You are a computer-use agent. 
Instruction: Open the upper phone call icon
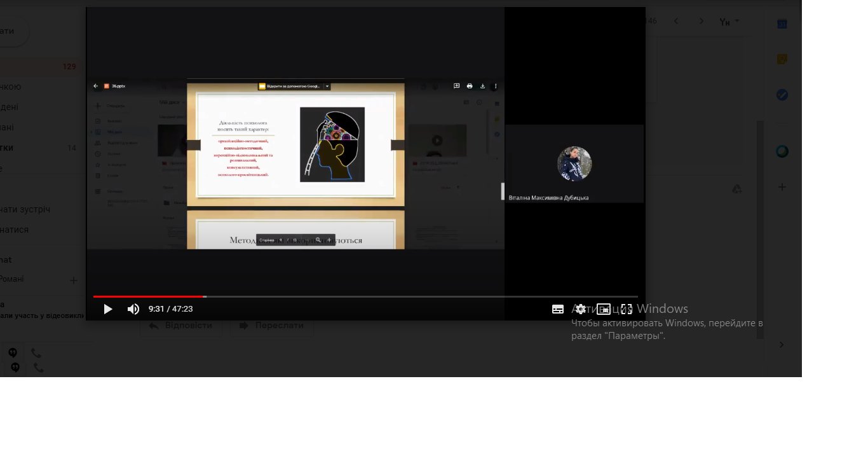pos(36,353)
